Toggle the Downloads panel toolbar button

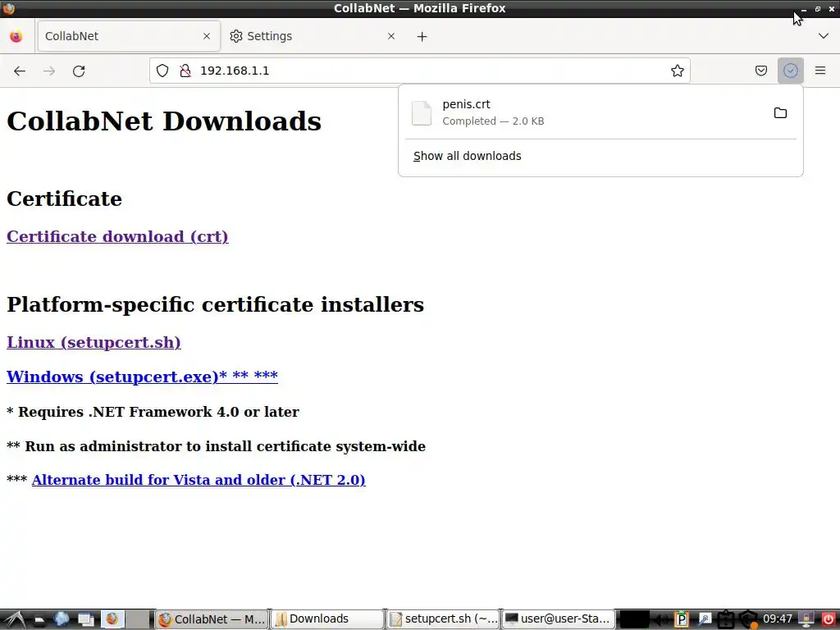click(x=790, y=71)
